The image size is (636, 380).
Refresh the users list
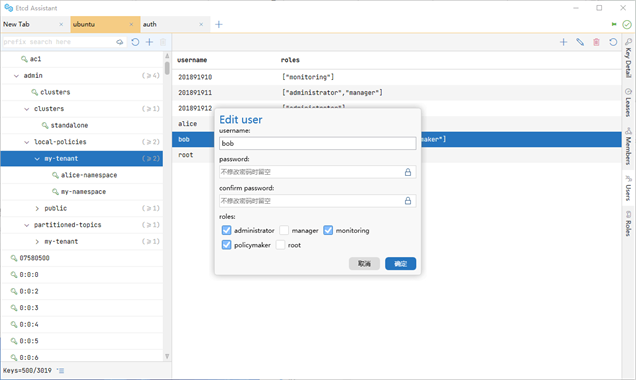pyautogui.click(x=613, y=42)
